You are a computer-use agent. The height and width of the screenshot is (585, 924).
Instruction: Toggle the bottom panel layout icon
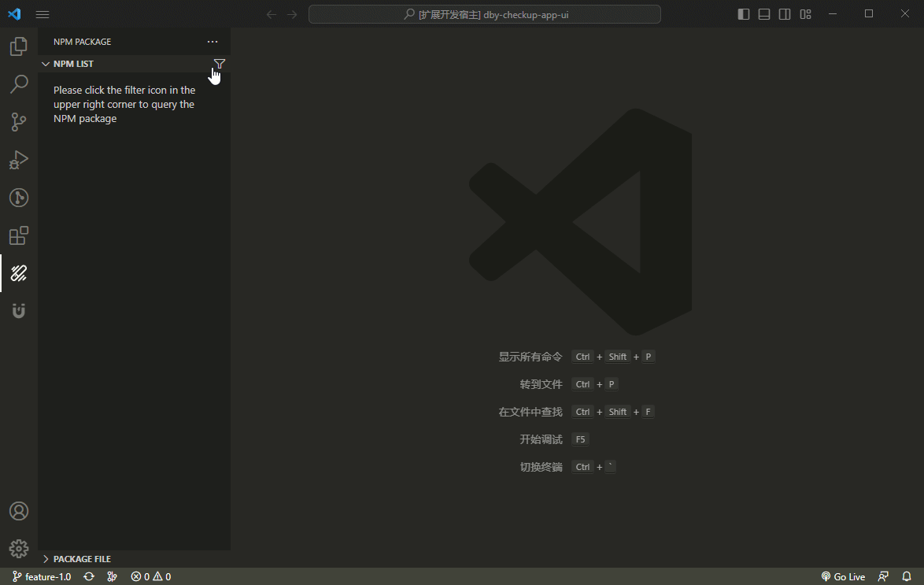click(764, 14)
